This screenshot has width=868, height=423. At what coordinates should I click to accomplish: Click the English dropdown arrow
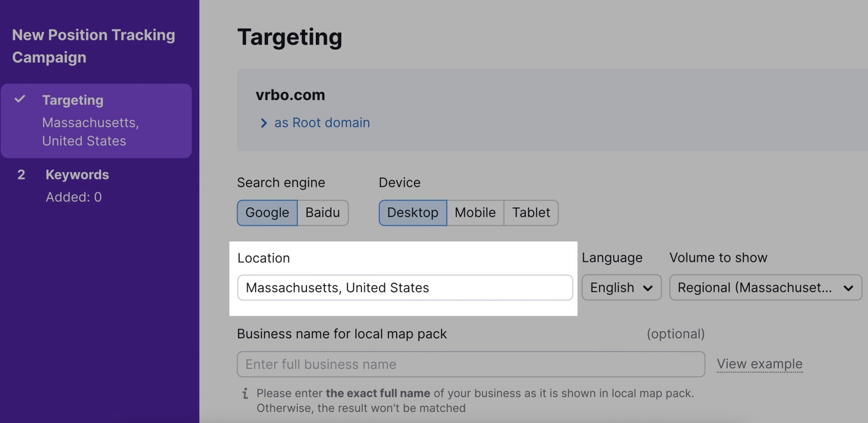[648, 288]
